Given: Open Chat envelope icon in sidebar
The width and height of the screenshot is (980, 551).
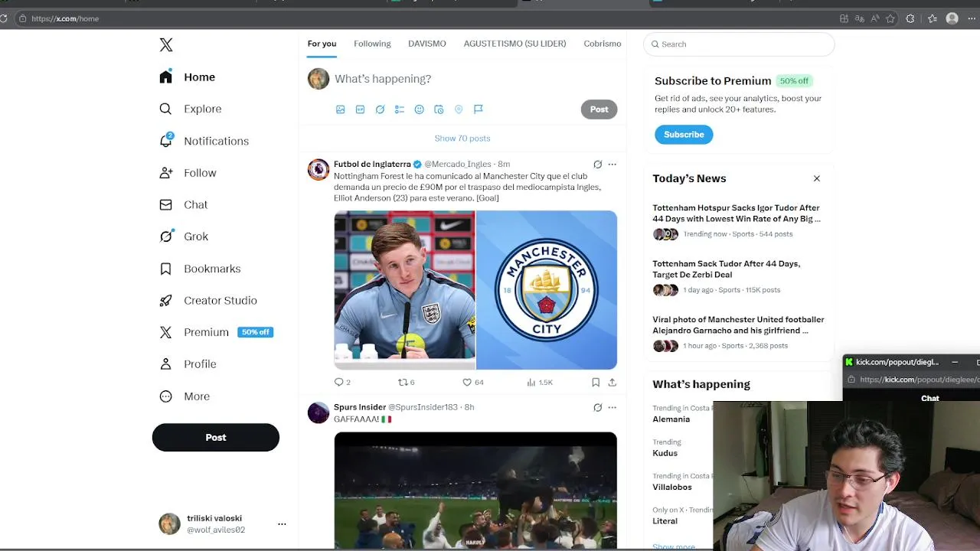Looking at the screenshot, I should point(165,204).
